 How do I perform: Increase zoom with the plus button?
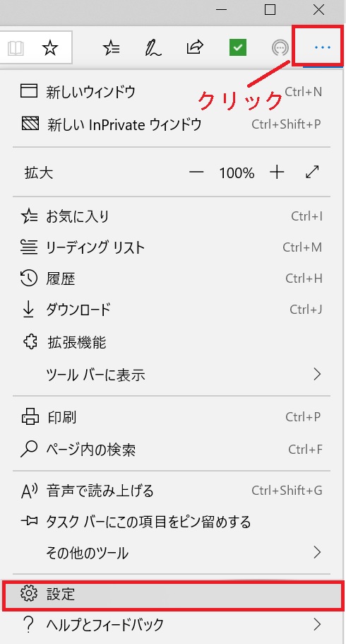point(277,172)
